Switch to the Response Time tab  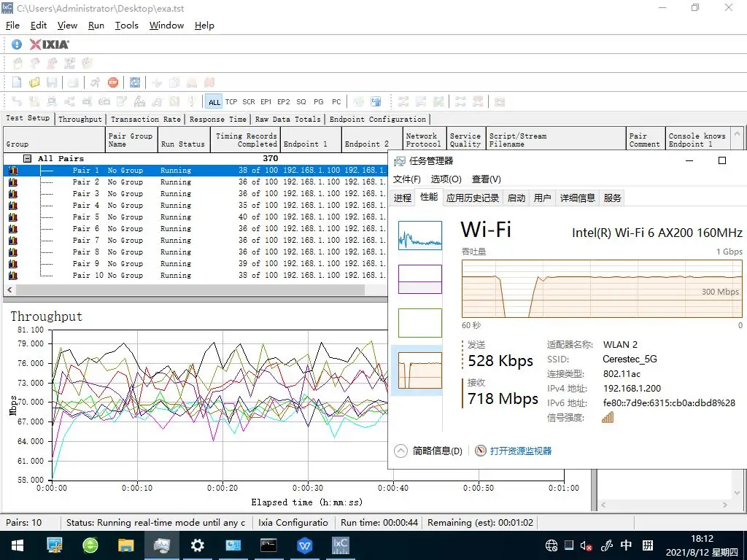pos(217,119)
